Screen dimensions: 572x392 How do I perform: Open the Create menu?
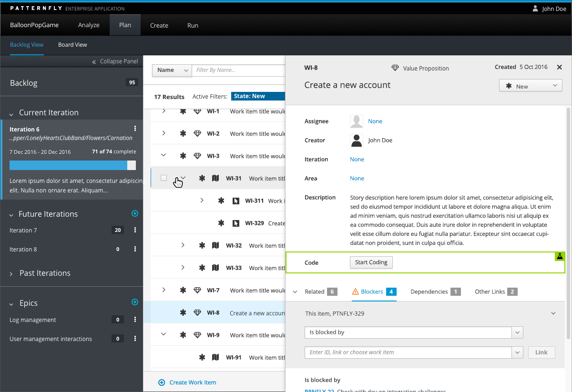pos(159,26)
